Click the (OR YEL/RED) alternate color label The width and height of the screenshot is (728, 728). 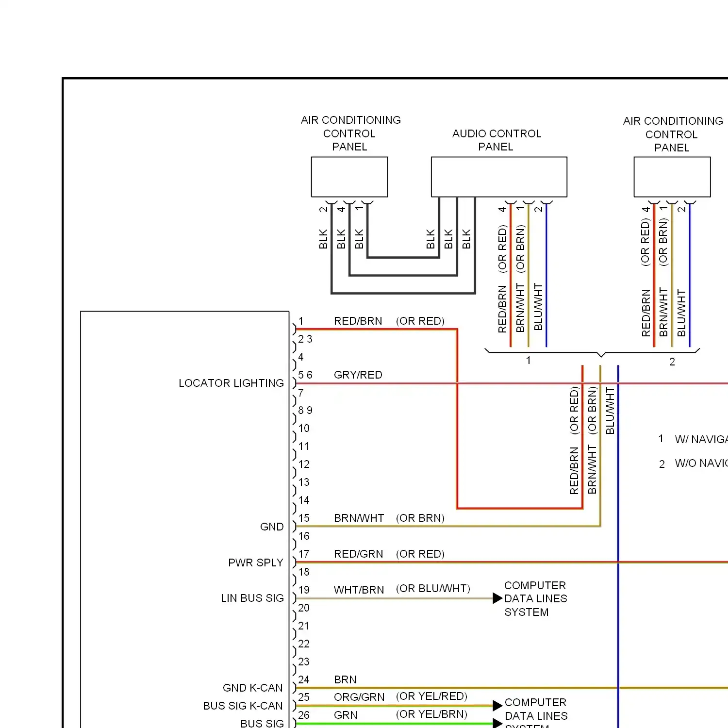[431, 696]
